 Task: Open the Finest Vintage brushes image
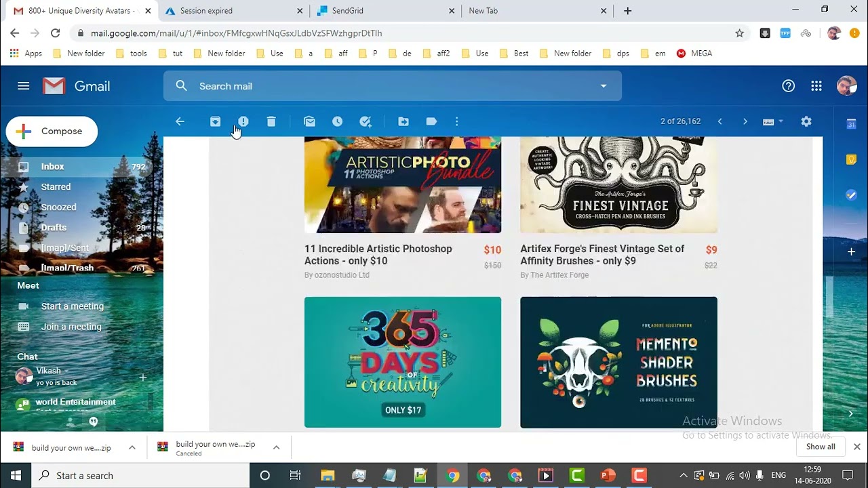tap(618, 185)
